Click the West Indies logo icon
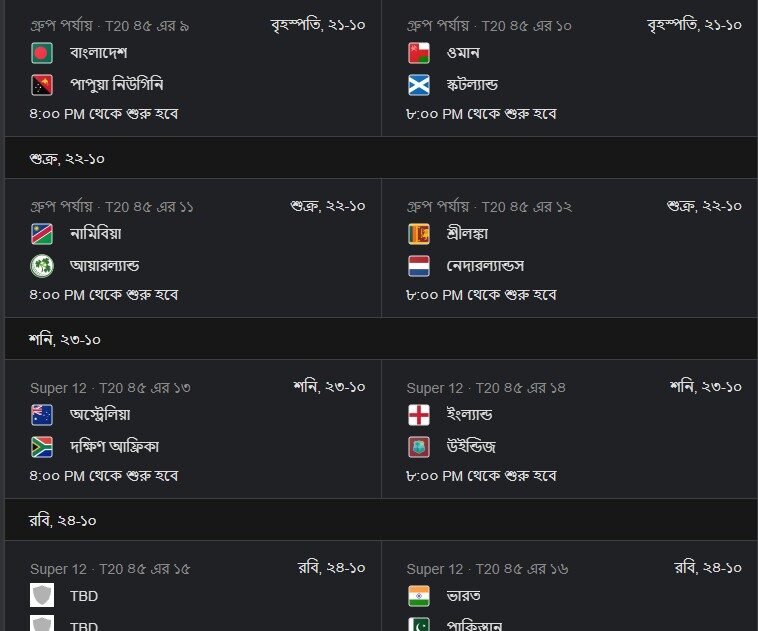Image resolution: width=758 pixels, height=631 pixels. click(419, 447)
